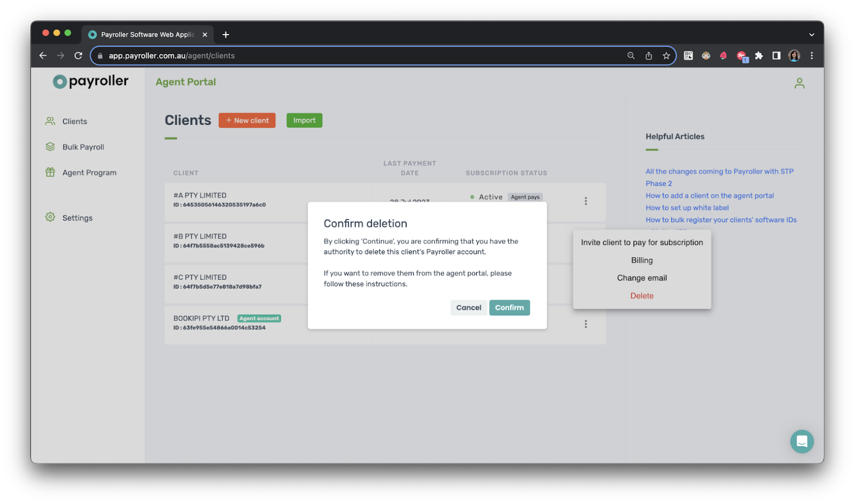This screenshot has height=504, width=855.
Task: Click the Confirm button in deletion dialog
Action: (509, 308)
